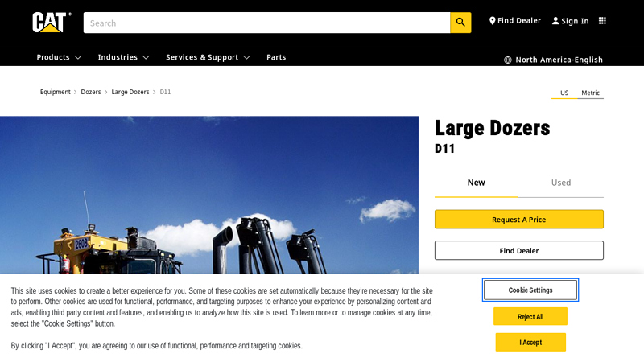
Task: Click the Find Dealer location pin
Action: 492,21
